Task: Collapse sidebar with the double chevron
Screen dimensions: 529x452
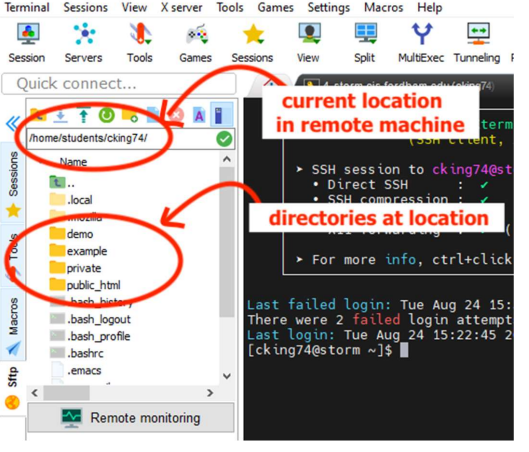Action: click(x=13, y=123)
